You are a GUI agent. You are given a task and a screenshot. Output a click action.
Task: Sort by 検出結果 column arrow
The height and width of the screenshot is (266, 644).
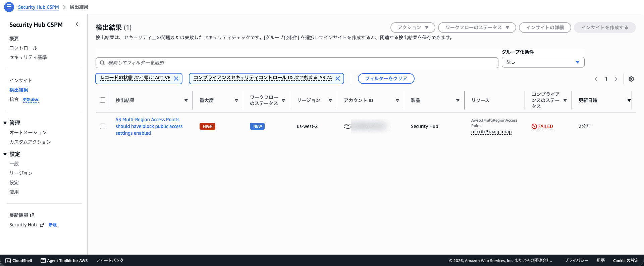pos(186,100)
